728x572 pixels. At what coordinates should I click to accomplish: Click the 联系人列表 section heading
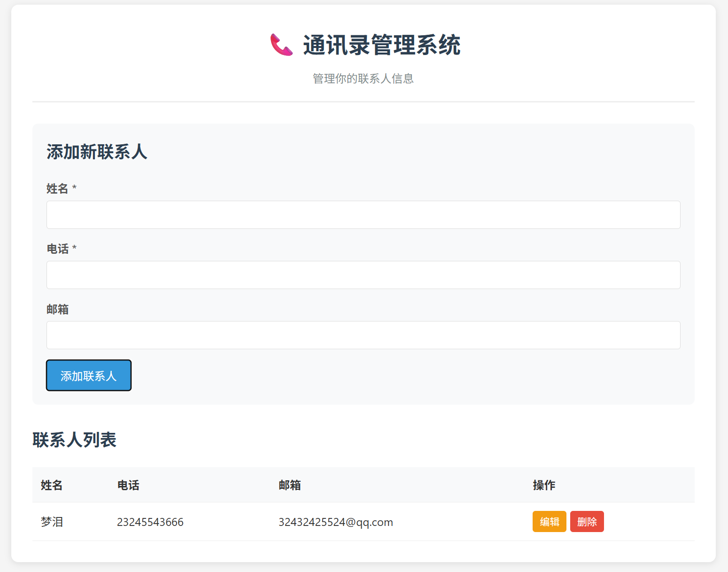click(74, 440)
